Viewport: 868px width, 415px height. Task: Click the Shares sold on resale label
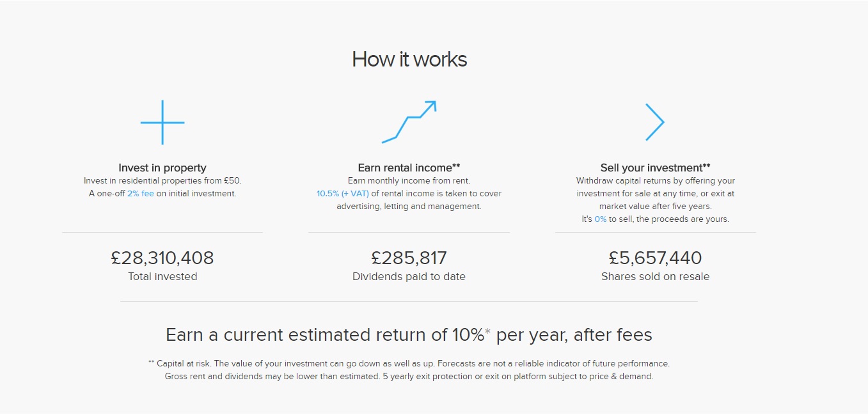(655, 276)
